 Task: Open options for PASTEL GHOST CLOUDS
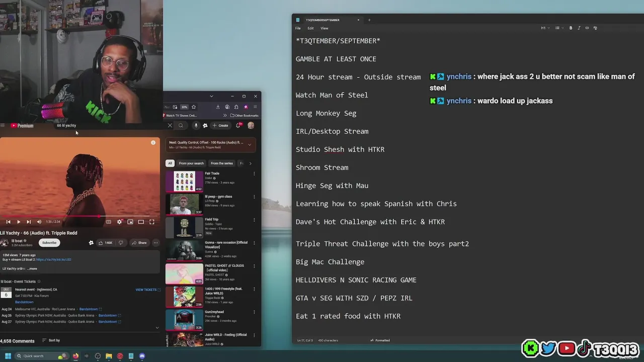(x=254, y=266)
